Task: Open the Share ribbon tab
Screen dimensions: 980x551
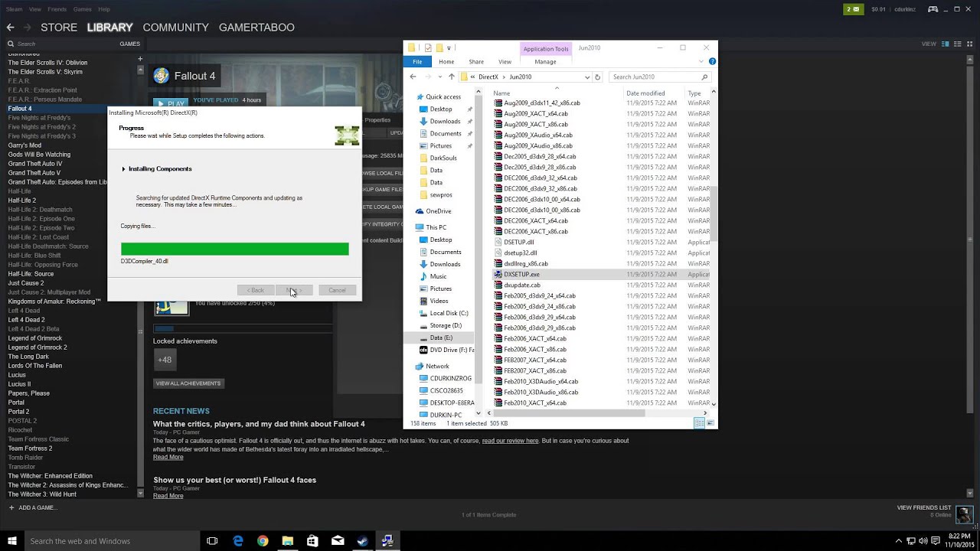Action: (476, 62)
